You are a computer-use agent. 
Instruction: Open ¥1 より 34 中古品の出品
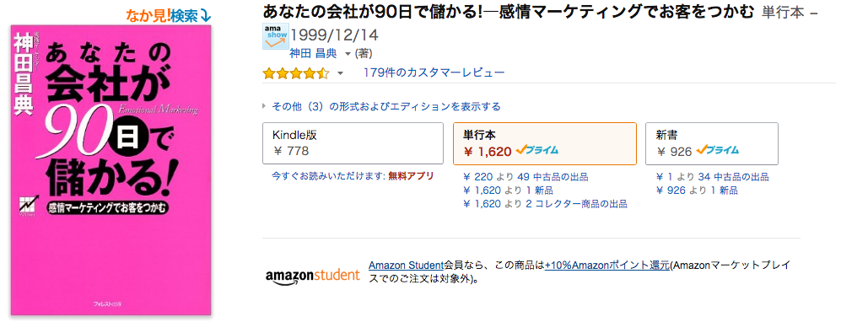(x=712, y=177)
